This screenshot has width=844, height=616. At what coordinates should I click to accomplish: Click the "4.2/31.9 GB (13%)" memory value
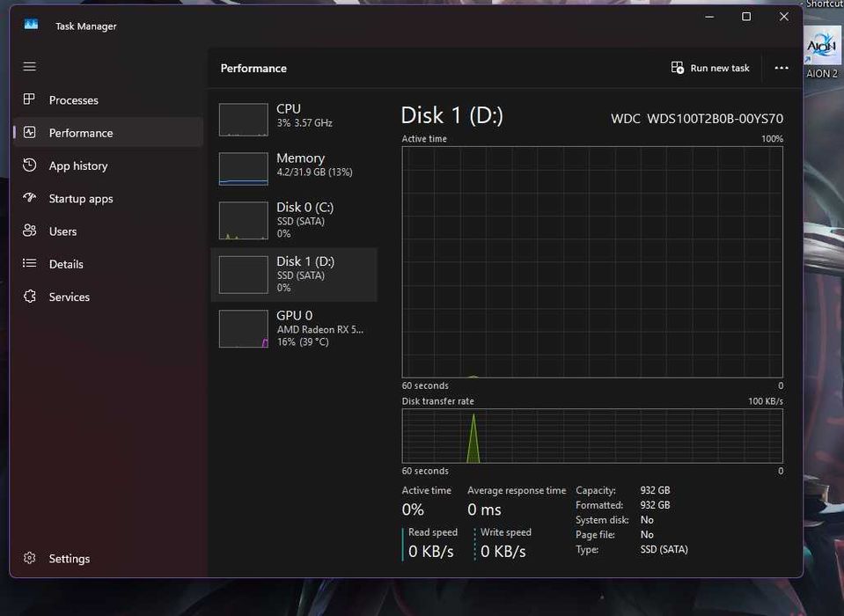tap(314, 172)
